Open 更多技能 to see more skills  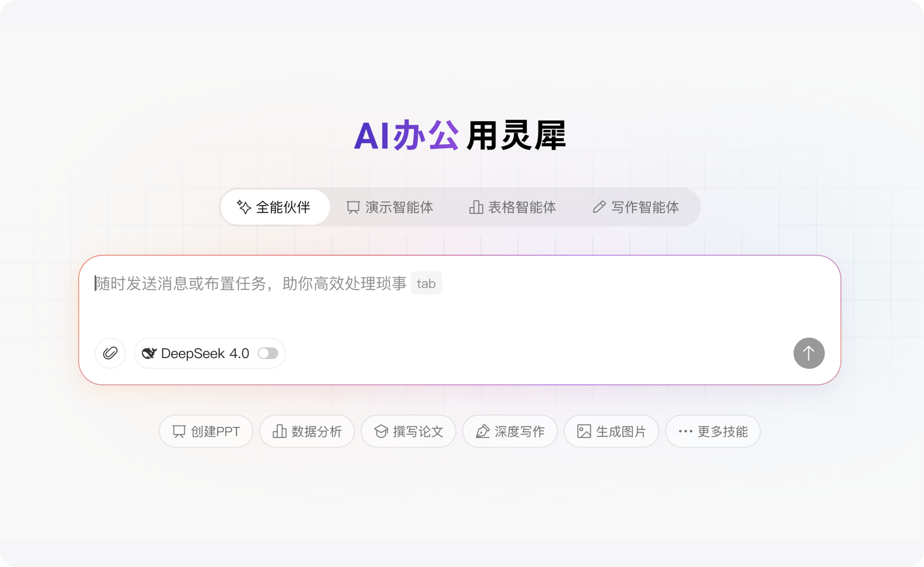click(712, 431)
